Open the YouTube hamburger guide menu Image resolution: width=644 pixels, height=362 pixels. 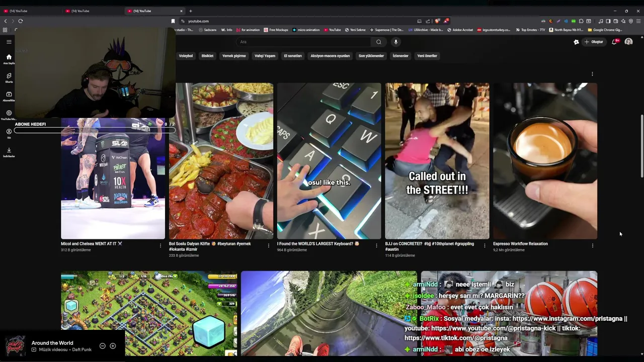pos(9,42)
